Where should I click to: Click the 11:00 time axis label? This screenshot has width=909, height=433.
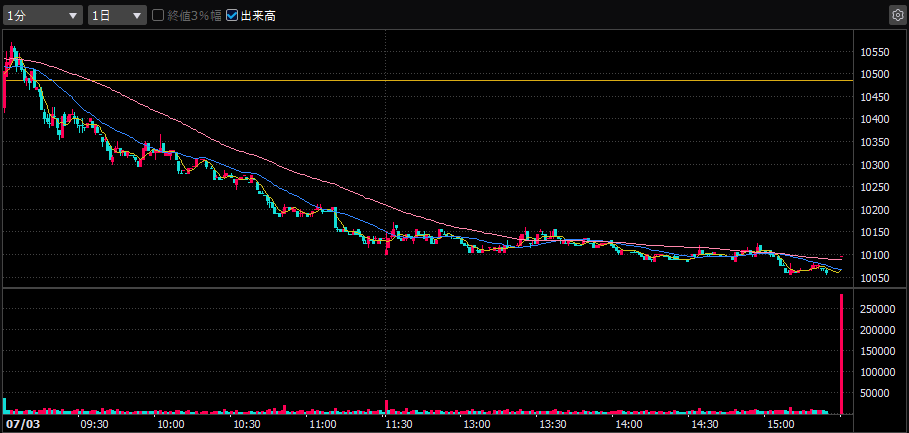[x=322, y=424]
